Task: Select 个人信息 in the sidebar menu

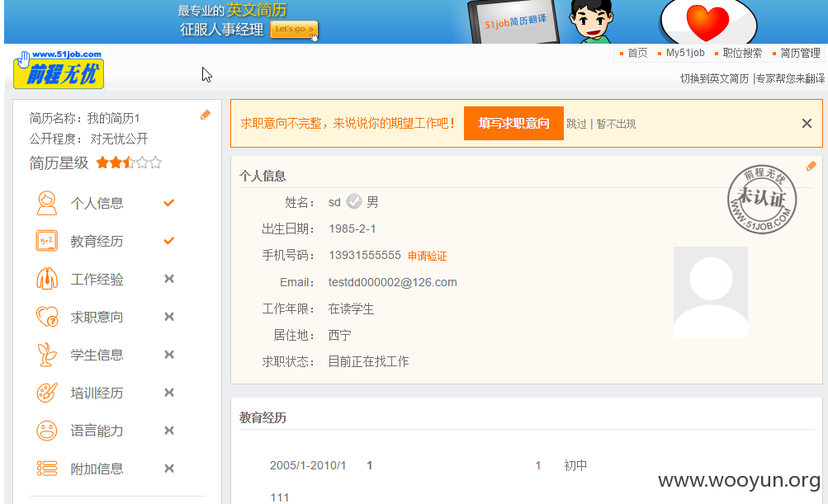Action: [x=97, y=203]
